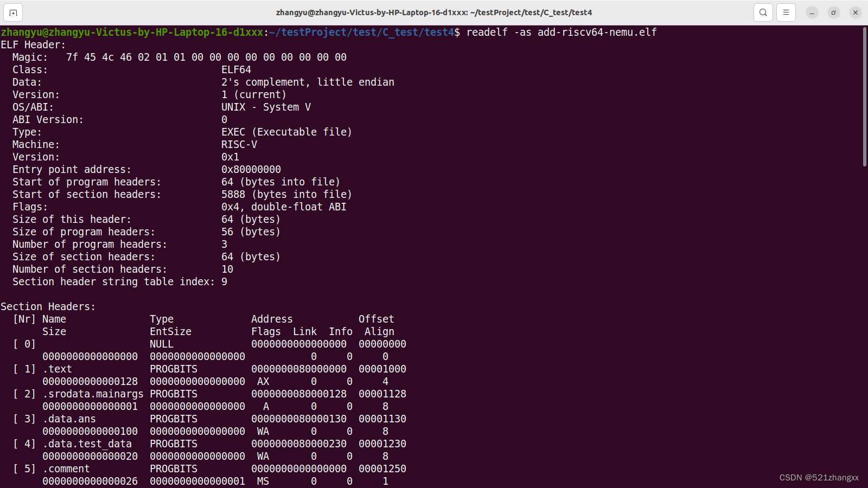Click the 'Offset' column header
This screenshot has width=868, height=488.
376,319
